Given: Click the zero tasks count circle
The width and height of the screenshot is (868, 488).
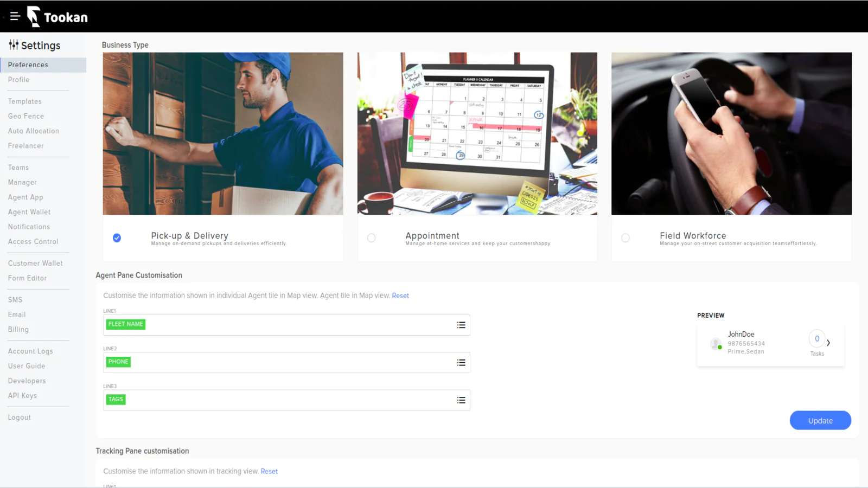Looking at the screenshot, I should [817, 339].
